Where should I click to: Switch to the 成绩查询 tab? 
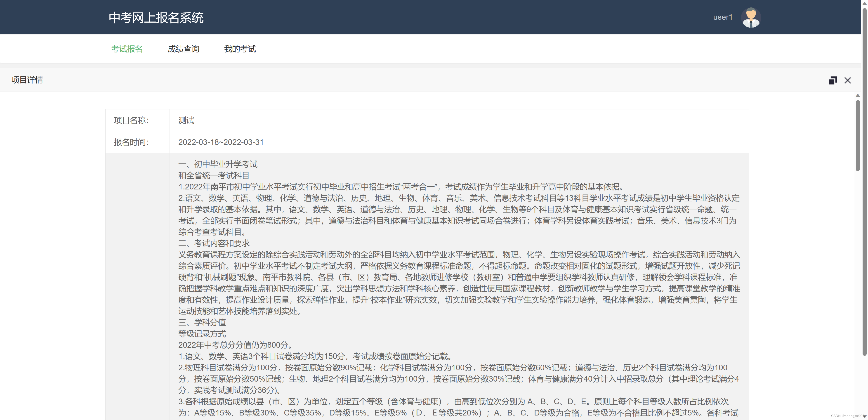pyautogui.click(x=183, y=49)
